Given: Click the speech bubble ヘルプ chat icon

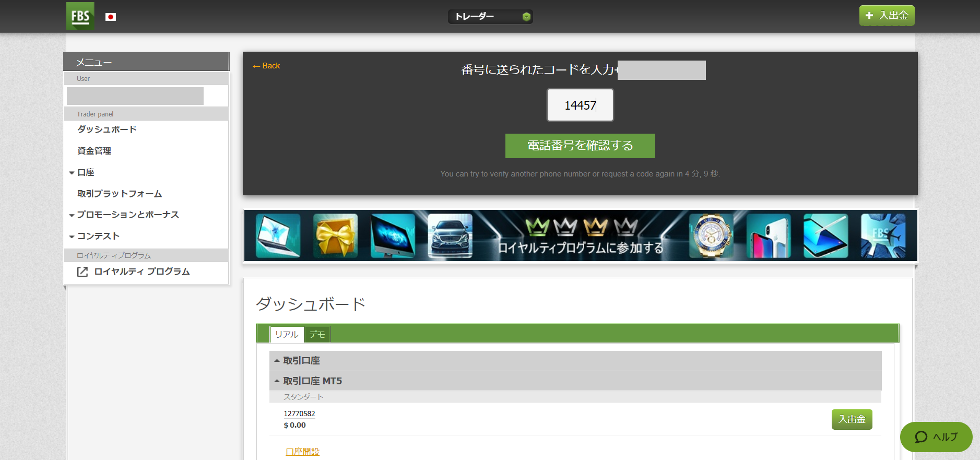Looking at the screenshot, I should (x=922, y=437).
